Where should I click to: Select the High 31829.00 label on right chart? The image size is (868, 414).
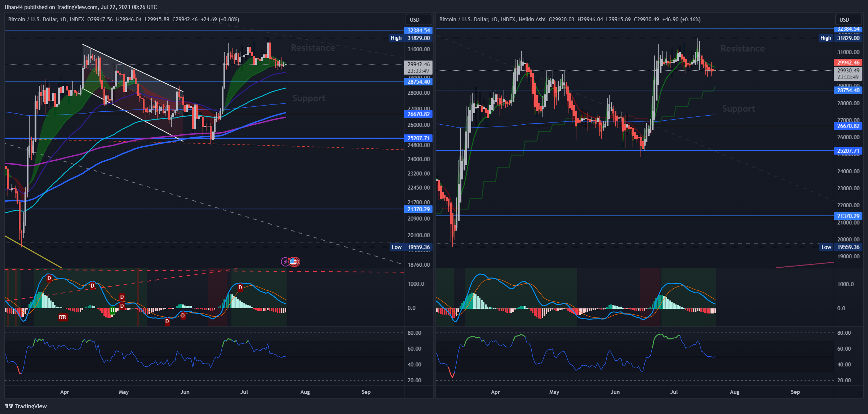(x=841, y=38)
